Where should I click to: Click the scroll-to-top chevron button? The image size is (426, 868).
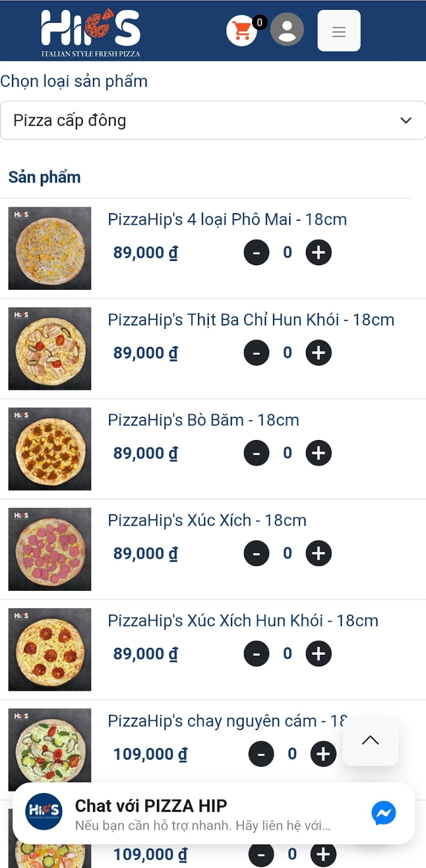(x=371, y=740)
